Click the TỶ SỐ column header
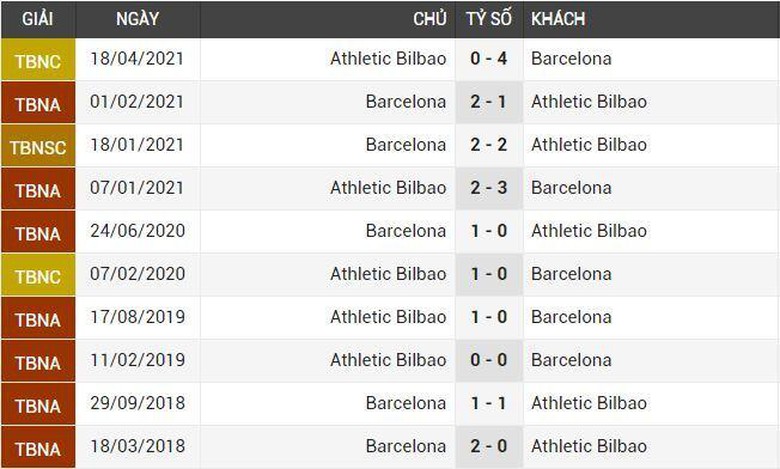The image size is (780, 469). click(x=488, y=19)
